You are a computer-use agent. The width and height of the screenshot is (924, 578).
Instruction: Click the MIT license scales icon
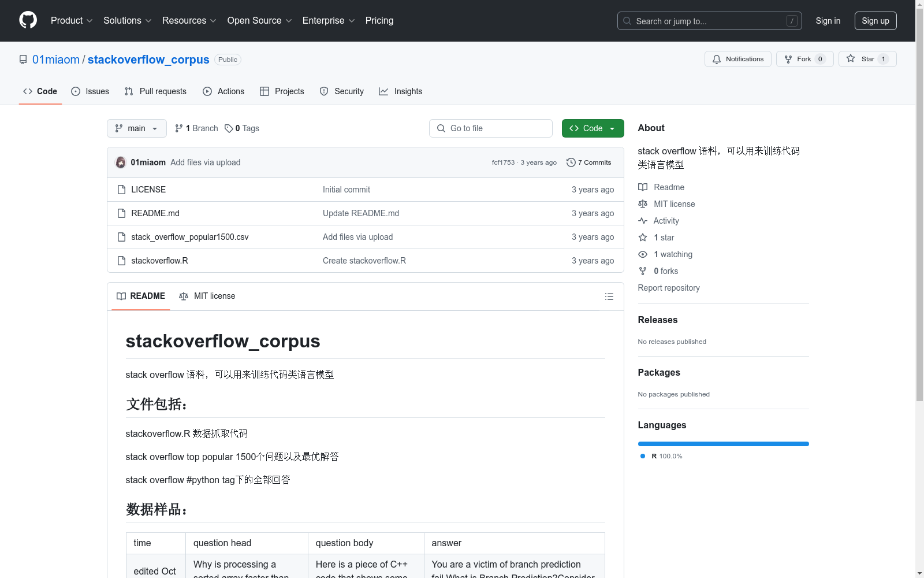[x=643, y=204]
